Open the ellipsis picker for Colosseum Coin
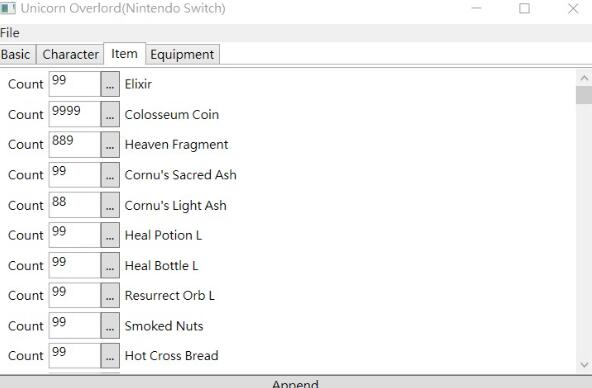The width and height of the screenshot is (592, 388). click(x=110, y=114)
